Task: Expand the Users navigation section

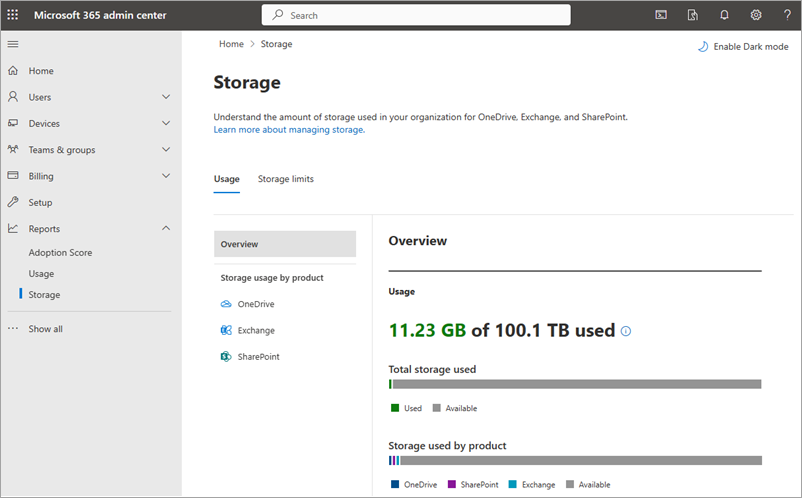Action: pos(166,97)
